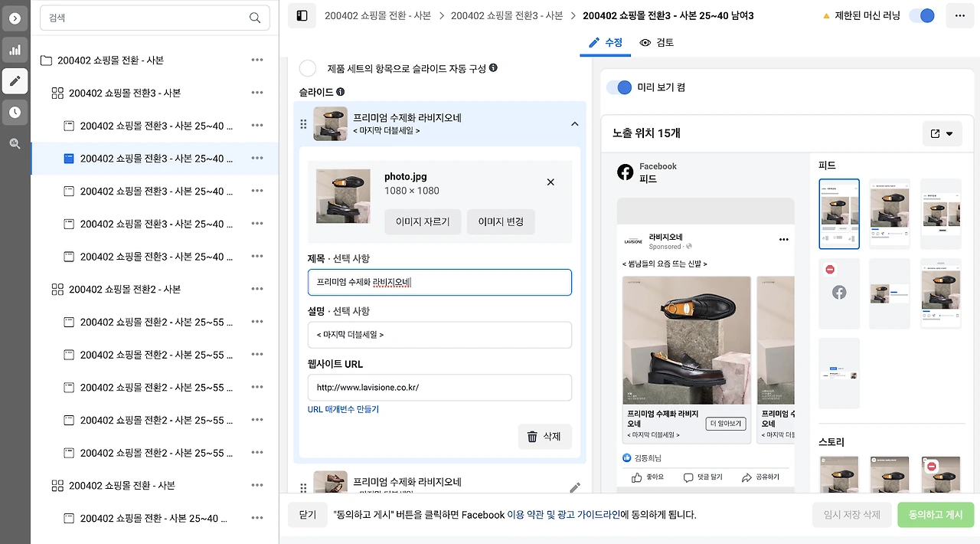Click the 제목 input field

tap(439, 282)
